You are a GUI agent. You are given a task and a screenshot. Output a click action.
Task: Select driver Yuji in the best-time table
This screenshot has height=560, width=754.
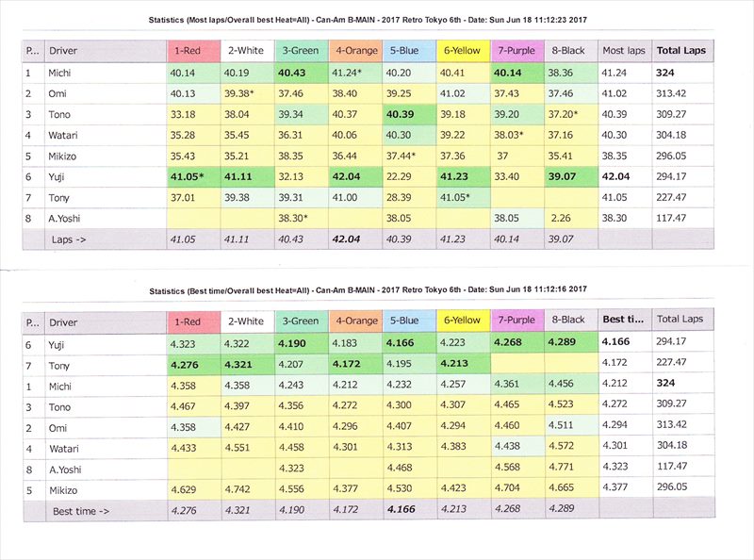pyautogui.click(x=61, y=345)
